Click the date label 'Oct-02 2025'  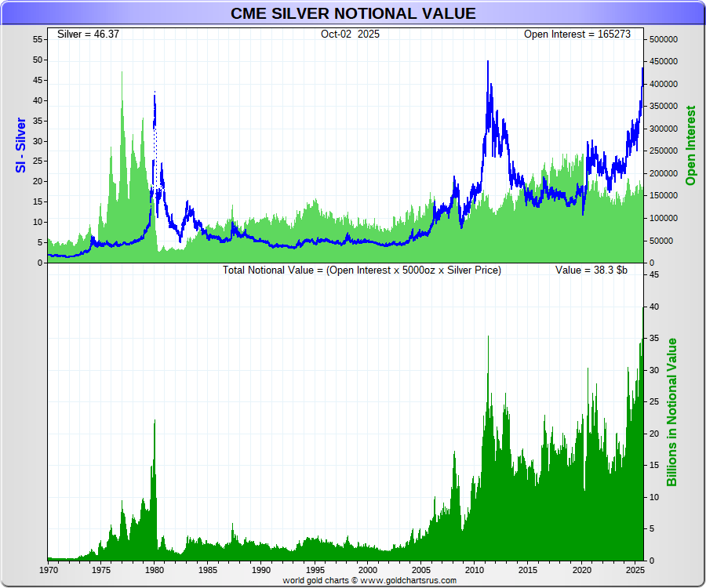[x=350, y=34]
